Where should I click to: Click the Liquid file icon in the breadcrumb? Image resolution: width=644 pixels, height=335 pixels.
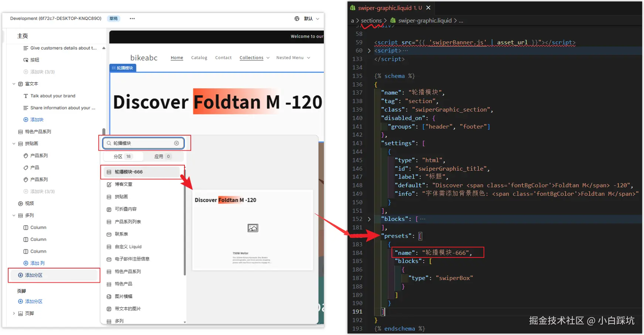(393, 21)
